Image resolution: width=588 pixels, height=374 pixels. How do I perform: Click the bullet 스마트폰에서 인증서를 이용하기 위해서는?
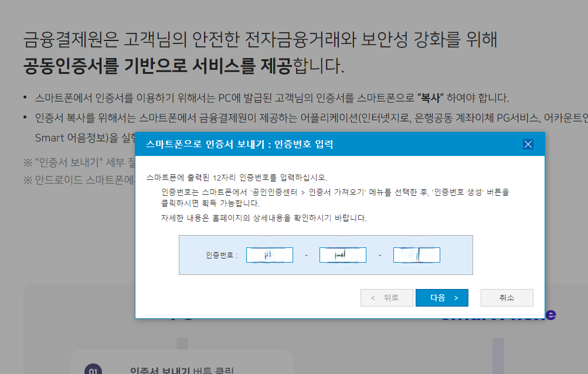[x=272, y=98]
